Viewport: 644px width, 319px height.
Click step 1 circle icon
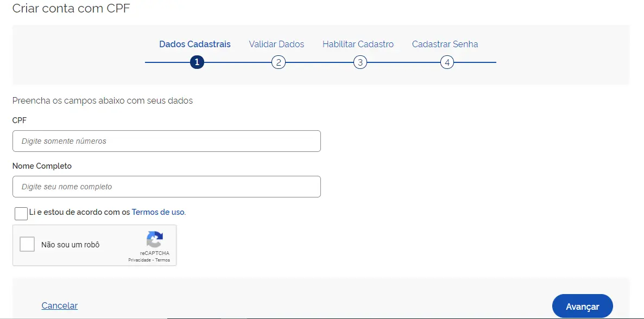[x=197, y=62]
